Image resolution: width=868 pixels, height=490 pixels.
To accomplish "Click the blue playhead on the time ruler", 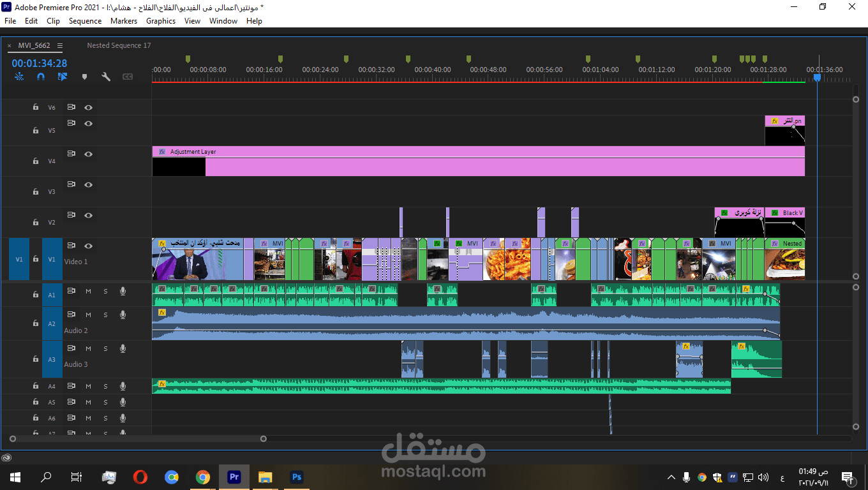I will tap(817, 77).
